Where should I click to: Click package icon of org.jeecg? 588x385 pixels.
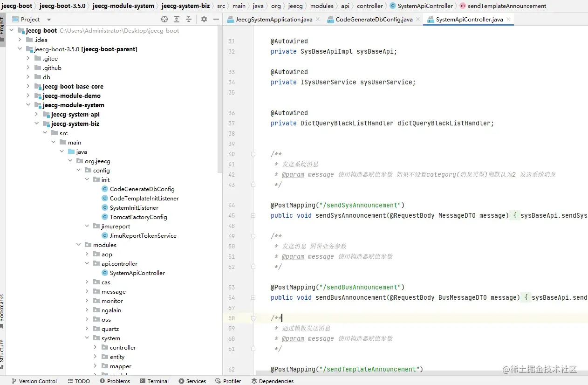(x=80, y=161)
